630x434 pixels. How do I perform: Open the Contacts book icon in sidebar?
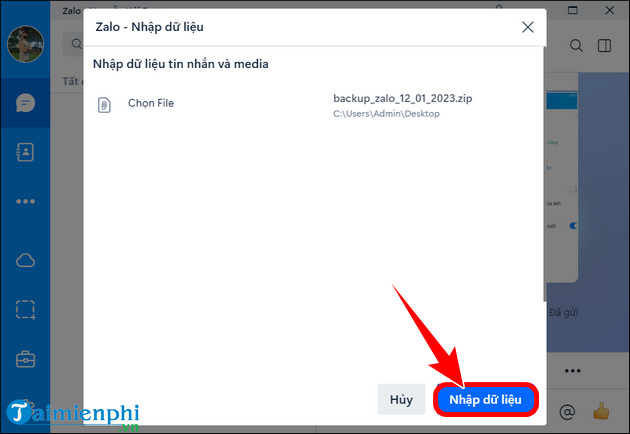pyautogui.click(x=24, y=153)
